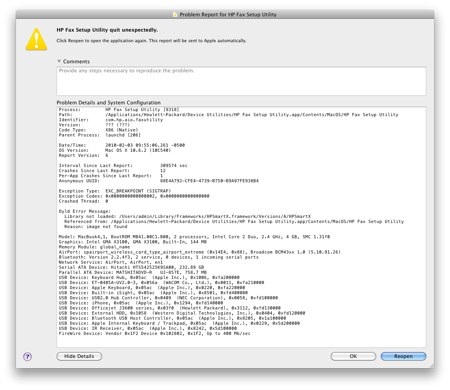Click the 'USB Device: Keyboard Hub' line
Viewport: 450px width, 390px height.
[x=149, y=277]
